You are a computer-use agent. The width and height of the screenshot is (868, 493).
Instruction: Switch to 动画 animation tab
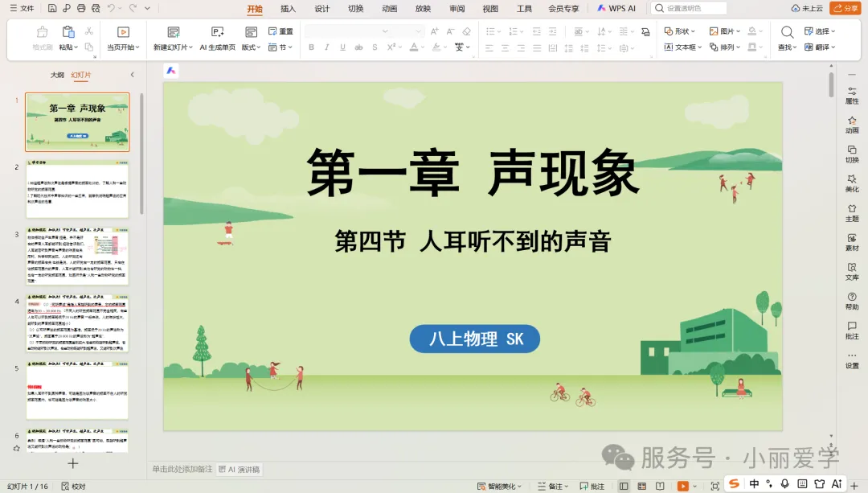[x=389, y=8]
